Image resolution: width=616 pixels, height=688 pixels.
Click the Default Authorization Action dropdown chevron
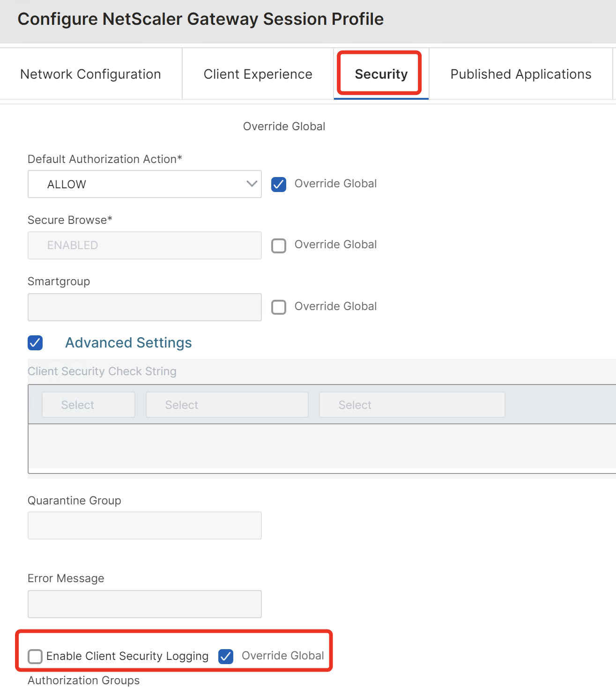pos(252,184)
